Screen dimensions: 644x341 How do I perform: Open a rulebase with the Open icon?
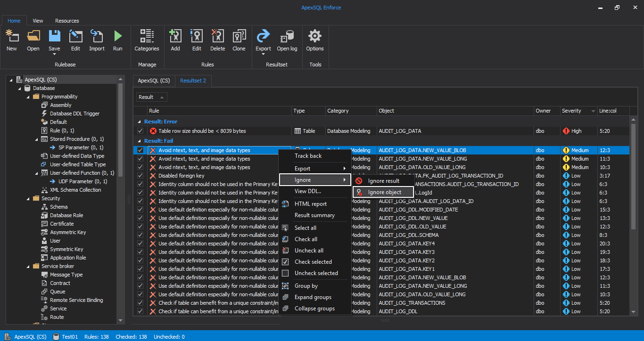click(x=33, y=37)
